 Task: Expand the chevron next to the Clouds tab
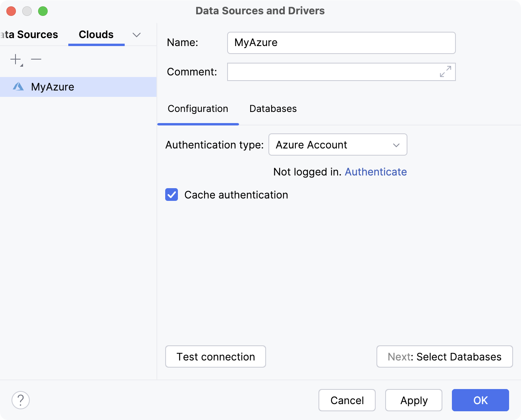coord(136,35)
